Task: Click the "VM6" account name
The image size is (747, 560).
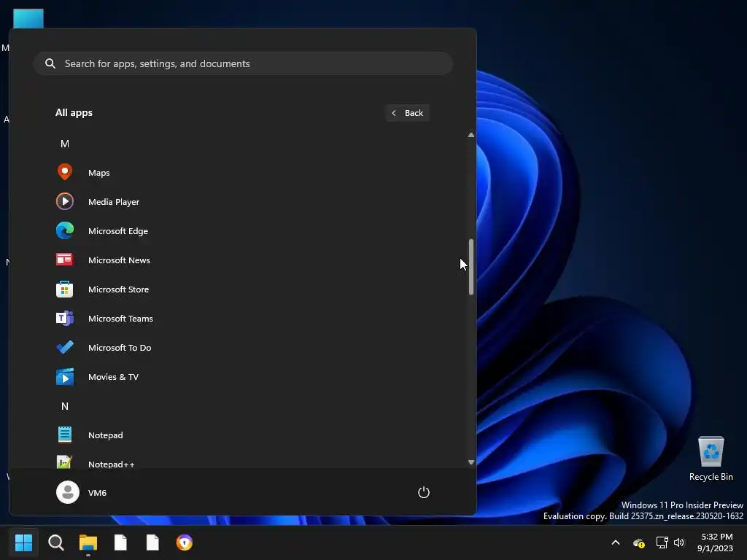Action: coord(97,493)
